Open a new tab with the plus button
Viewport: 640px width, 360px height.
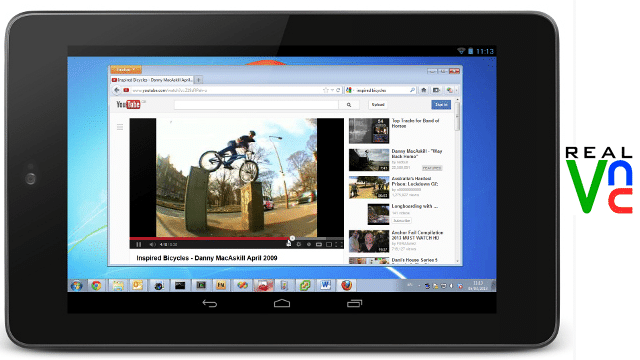pyautogui.click(x=199, y=80)
